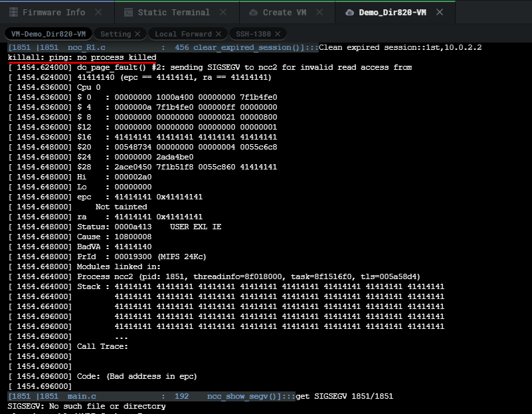Click the 'get SIGSEGV 1851/1851' text
Screen dimensions: 532x414
345,396
